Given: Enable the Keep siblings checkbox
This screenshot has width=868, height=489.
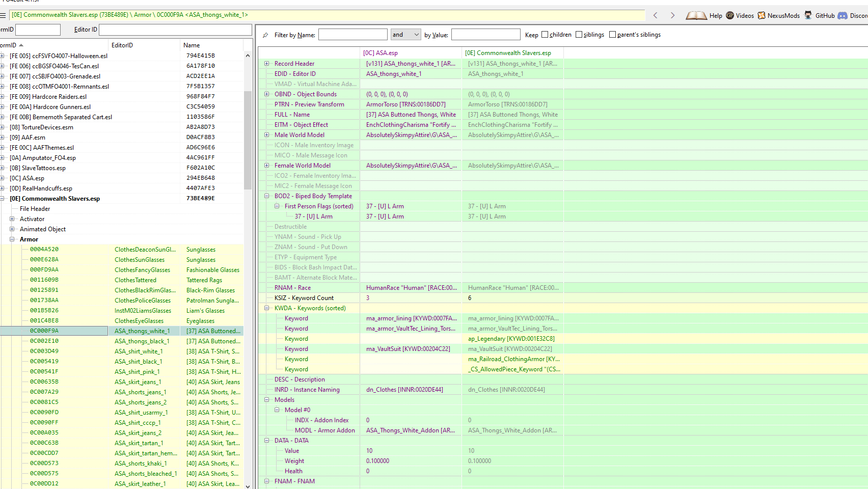Looking at the screenshot, I should (x=579, y=35).
